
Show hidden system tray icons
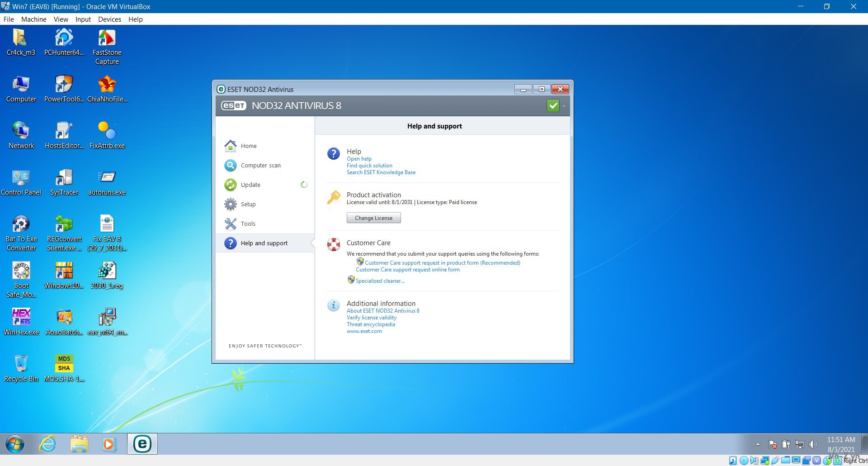[x=758, y=444]
